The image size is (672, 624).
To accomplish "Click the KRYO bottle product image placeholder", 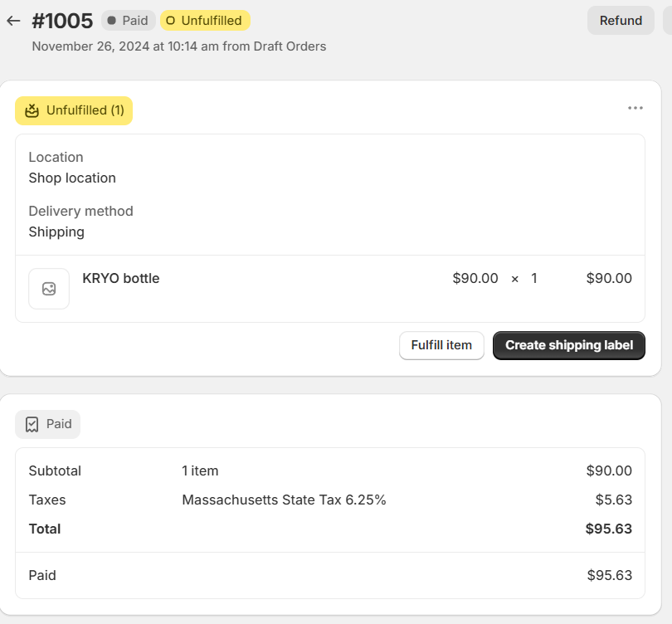I will pyautogui.click(x=49, y=289).
